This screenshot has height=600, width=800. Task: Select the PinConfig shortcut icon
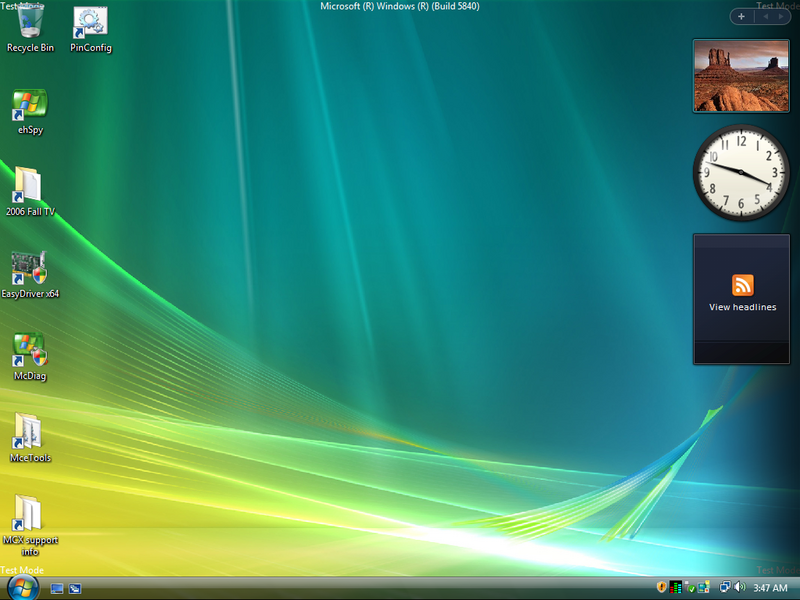(90, 26)
